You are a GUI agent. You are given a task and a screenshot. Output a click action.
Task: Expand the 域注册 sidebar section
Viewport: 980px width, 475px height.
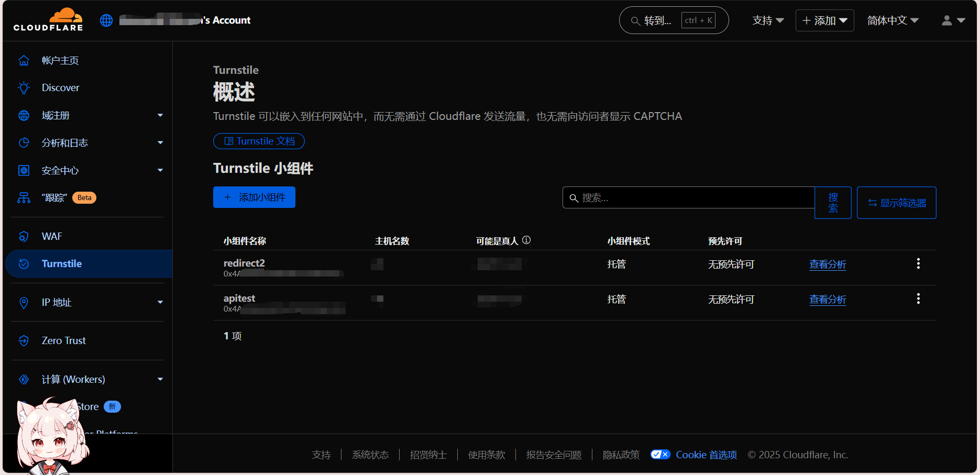(x=160, y=115)
